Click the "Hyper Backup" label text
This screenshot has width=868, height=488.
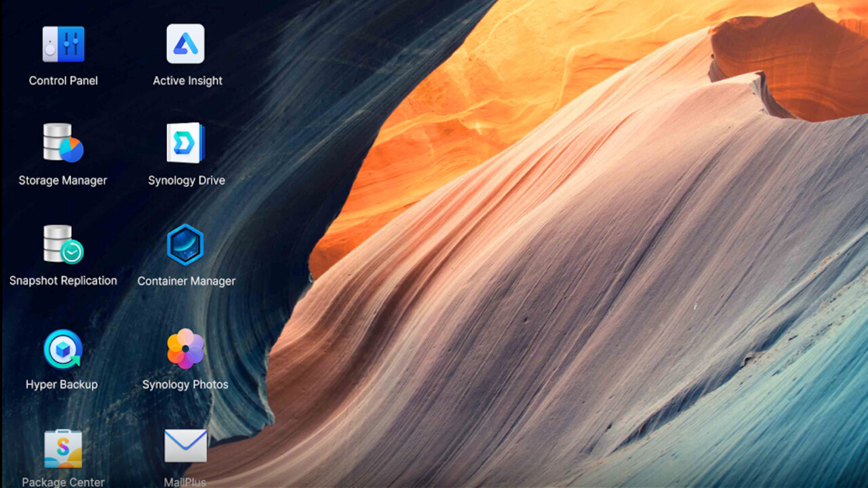click(x=62, y=385)
